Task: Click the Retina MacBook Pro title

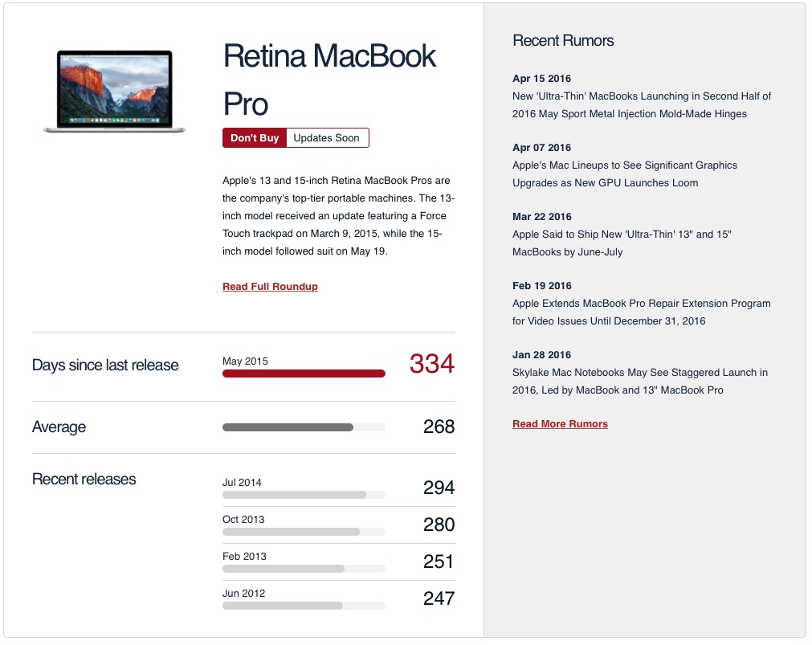Action: [329, 80]
